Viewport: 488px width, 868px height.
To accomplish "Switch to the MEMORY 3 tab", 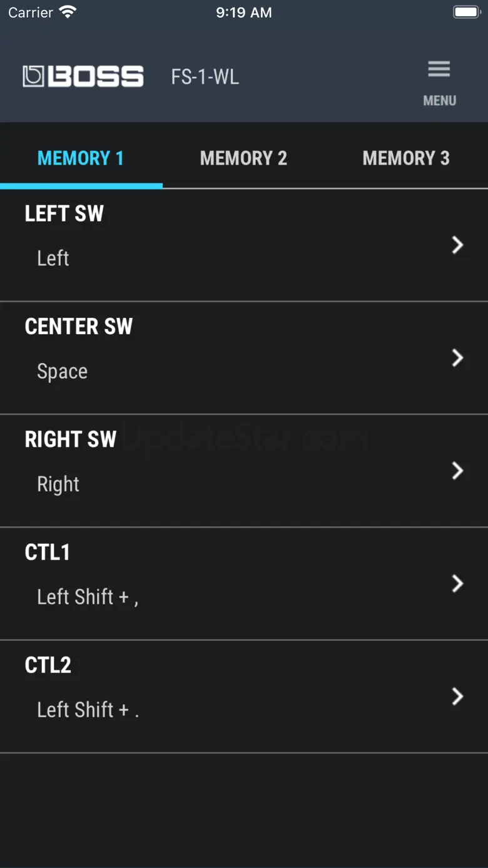I will [x=406, y=158].
